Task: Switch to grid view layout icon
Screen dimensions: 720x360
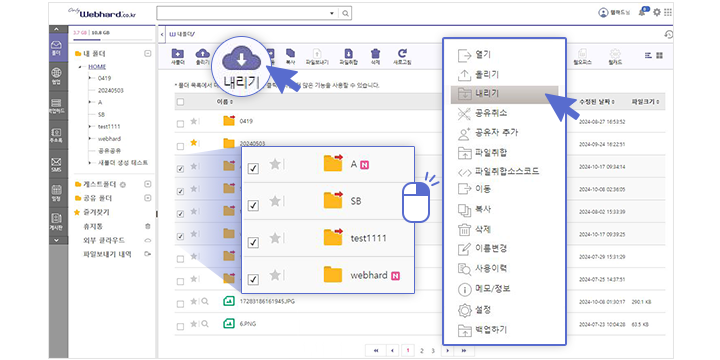Action: pos(659,56)
